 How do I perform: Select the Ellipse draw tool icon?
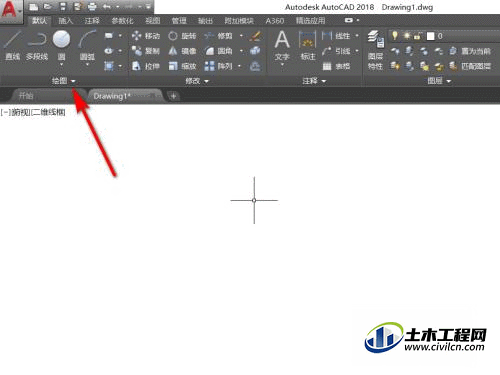[x=109, y=51]
